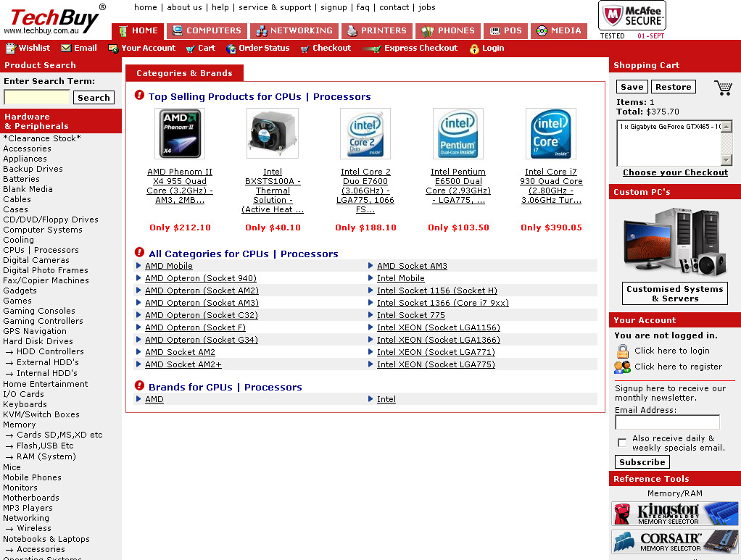Open Intel Socket 1366 (Core i7 9xx)
The image size is (741, 560).
(x=443, y=303)
